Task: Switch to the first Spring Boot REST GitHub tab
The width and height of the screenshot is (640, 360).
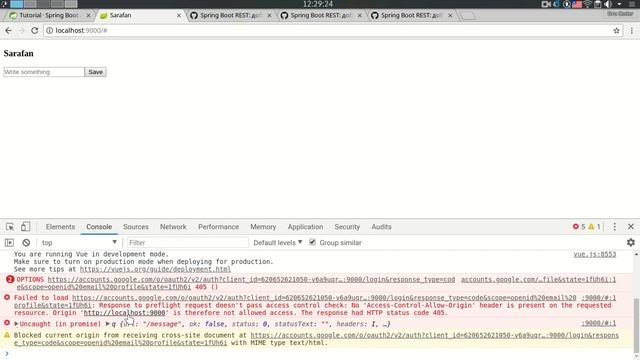Action: pyautogui.click(x=231, y=16)
